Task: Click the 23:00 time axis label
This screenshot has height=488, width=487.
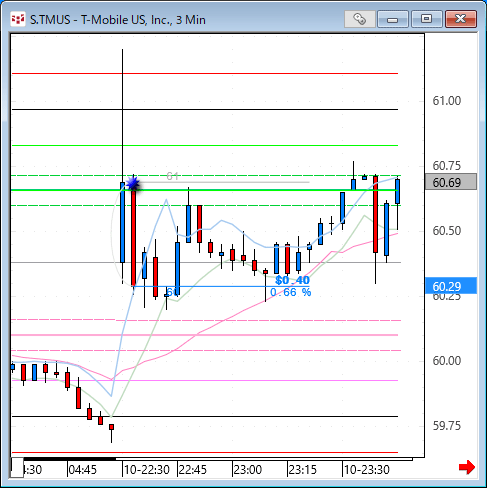Action: [x=248, y=470]
